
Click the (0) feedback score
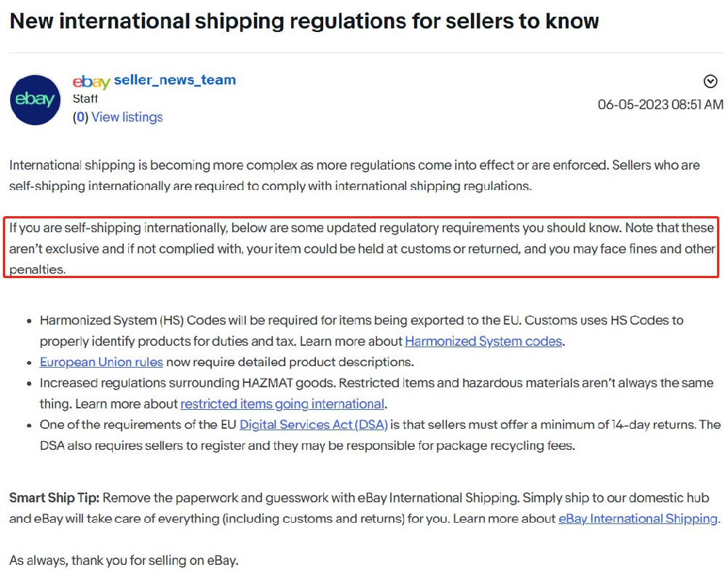tap(80, 117)
